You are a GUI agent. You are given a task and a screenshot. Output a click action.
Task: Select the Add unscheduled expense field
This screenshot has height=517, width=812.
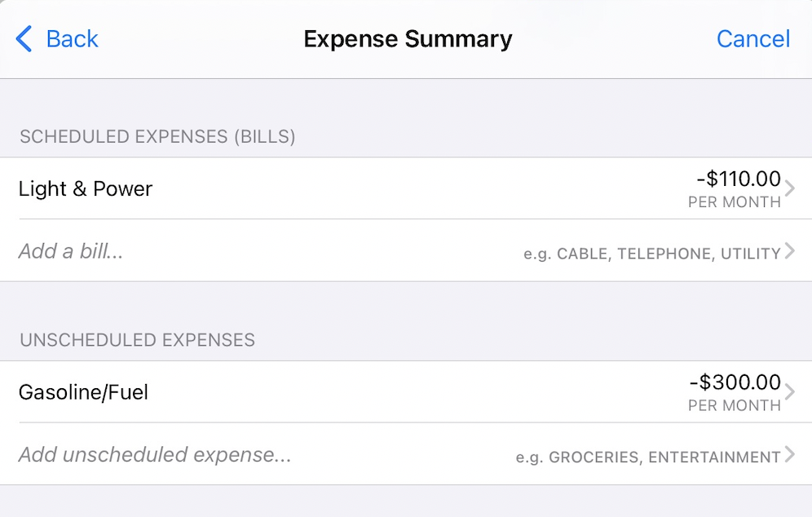pos(155,454)
